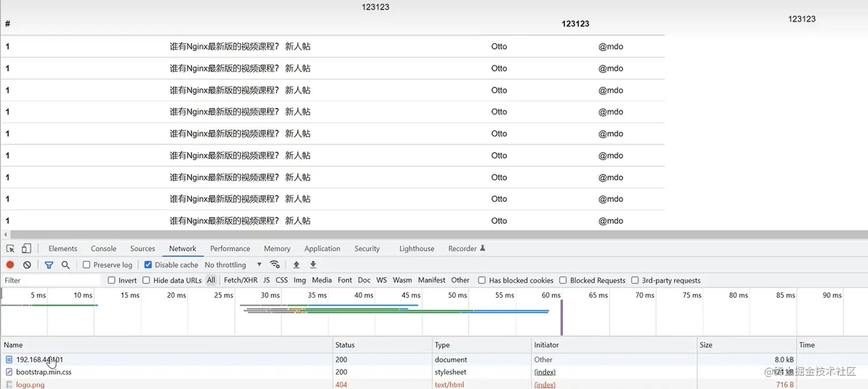This screenshot has height=389, width=868.
Task: Activate the inspect element picker icon
Action: 10,248
